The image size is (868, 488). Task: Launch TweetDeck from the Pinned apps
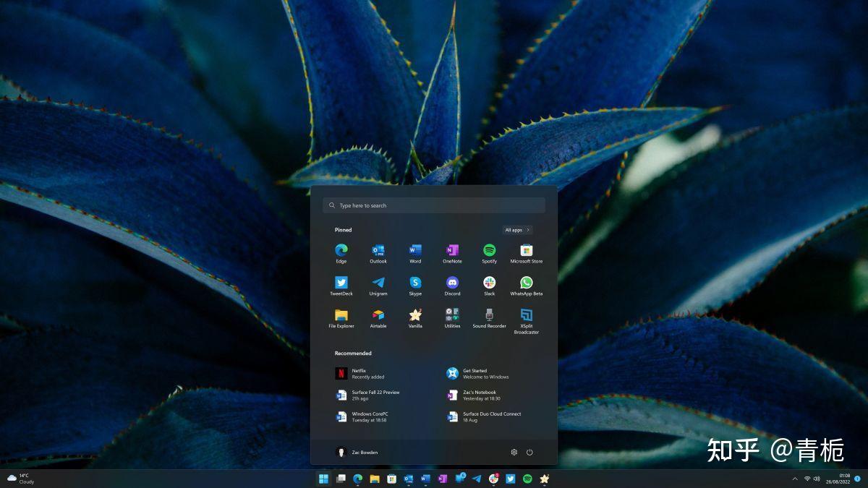pyautogui.click(x=341, y=286)
